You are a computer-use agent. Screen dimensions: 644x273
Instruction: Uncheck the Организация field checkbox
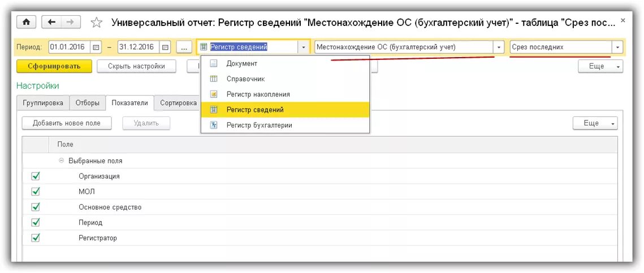pyautogui.click(x=36, y=176)
